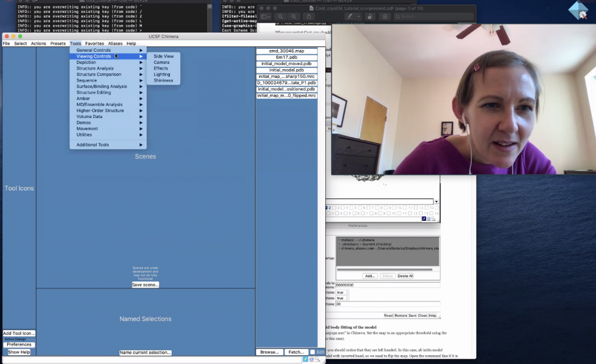Viewport: 596px width, 364px height.
Task: Open recent file initial_model.pdb
Action: click(x=286, y=70)
